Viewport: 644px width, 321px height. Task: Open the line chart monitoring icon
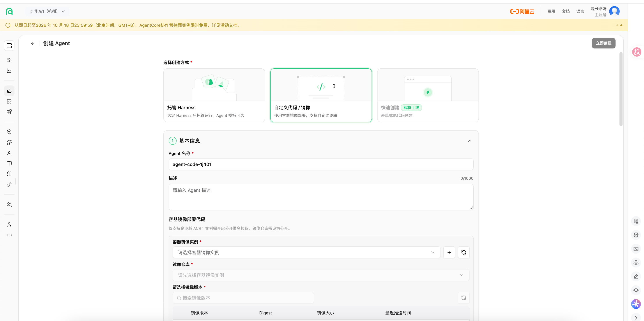point(9,71)
